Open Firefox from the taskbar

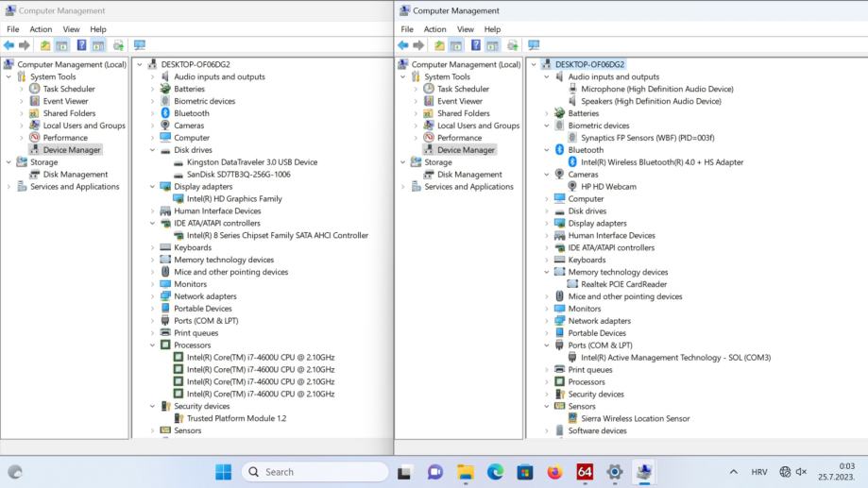pyautogui.click(x=554, y=472)
